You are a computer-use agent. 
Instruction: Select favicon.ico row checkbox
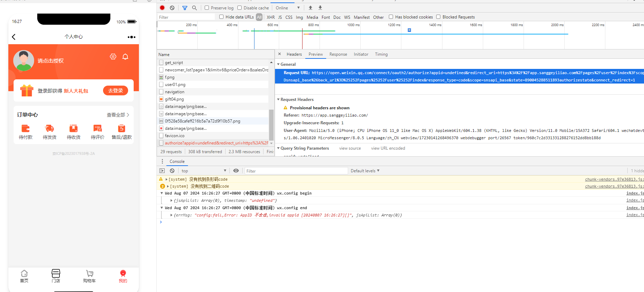(161, 136)
